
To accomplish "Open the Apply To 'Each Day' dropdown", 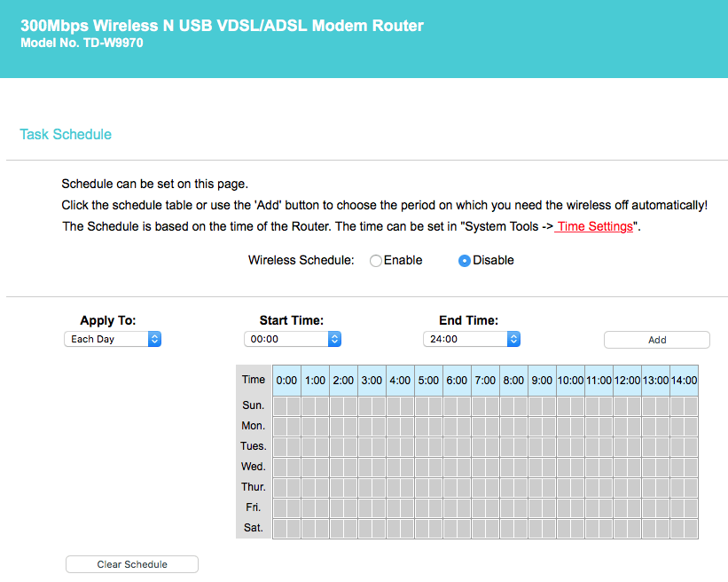I will pyautogui.click(x=113, y=339).
